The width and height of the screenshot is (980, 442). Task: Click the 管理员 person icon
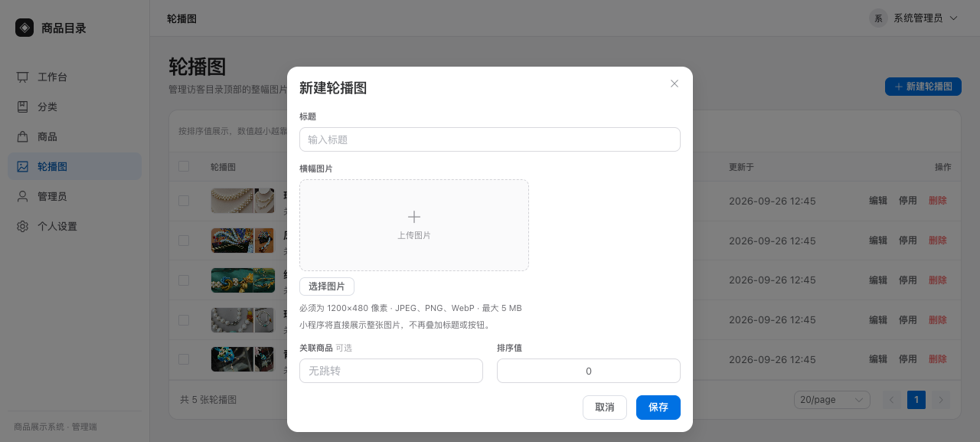point(23,196)
